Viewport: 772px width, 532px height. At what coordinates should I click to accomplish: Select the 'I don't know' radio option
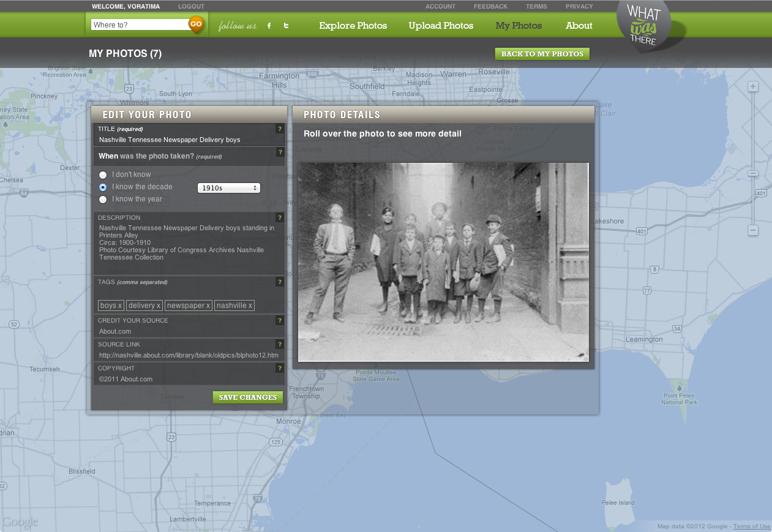tap(103, 175)
